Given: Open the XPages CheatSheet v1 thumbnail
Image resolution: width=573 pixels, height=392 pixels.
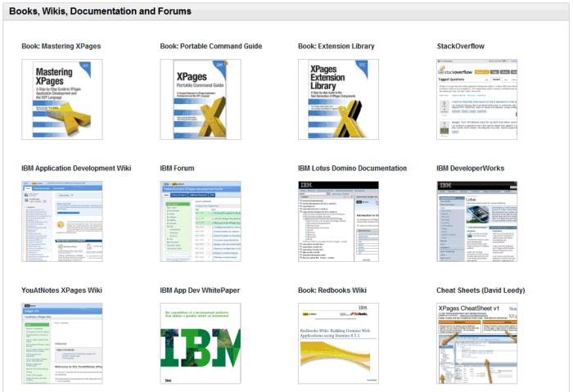Looking at the screenshot, I should 477,344.
